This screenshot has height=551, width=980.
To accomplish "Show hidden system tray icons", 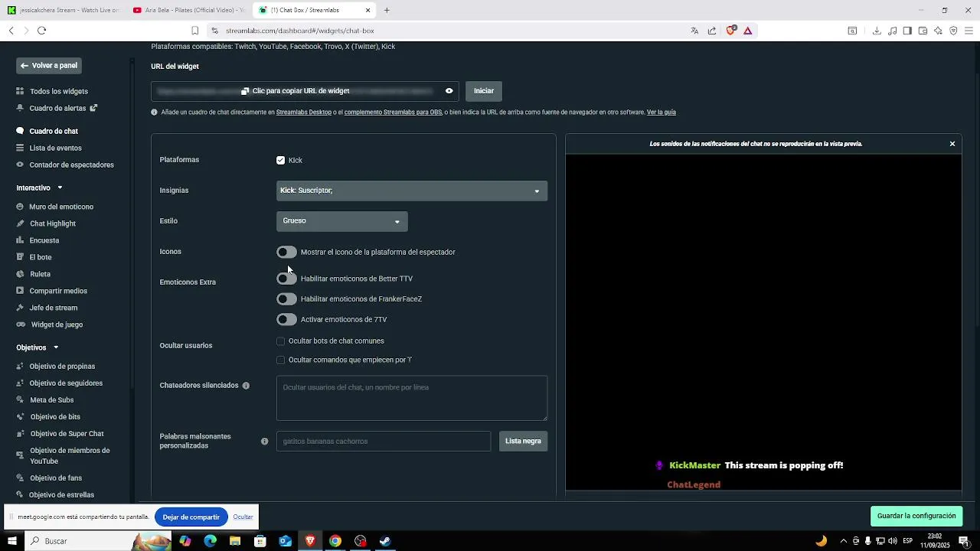I will pyautogui.click(x=844, y=541).
